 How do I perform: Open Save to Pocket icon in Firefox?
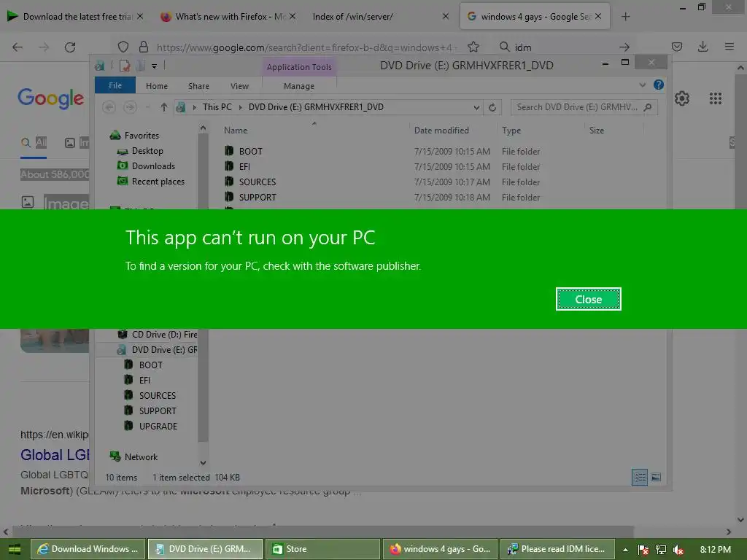[x=676, y=47]
